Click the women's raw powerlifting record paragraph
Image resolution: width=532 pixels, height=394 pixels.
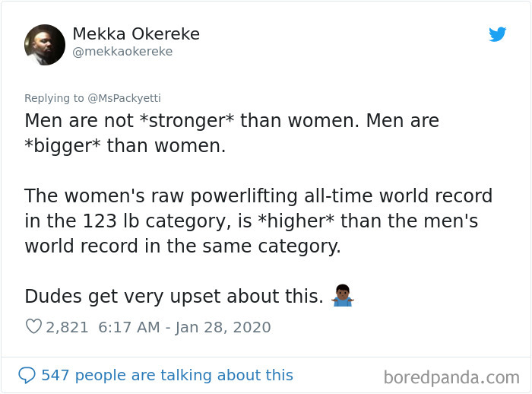tap(258, 221)
